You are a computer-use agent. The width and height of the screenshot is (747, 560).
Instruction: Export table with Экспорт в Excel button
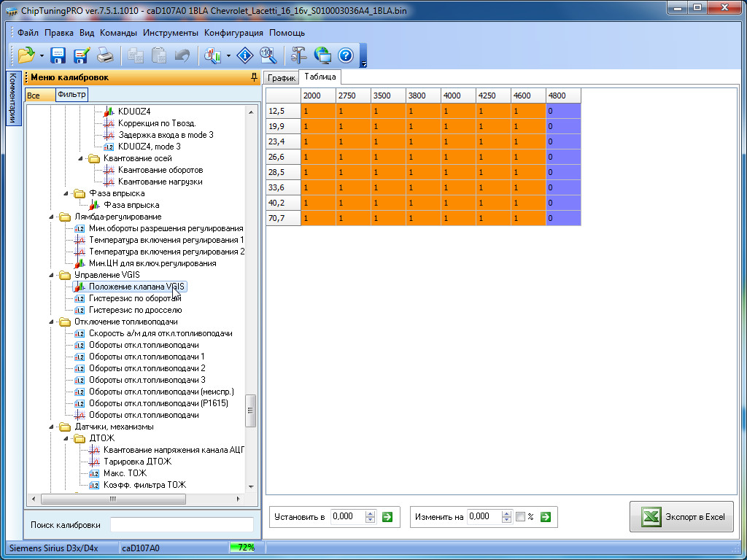click(x=682, y=516)
